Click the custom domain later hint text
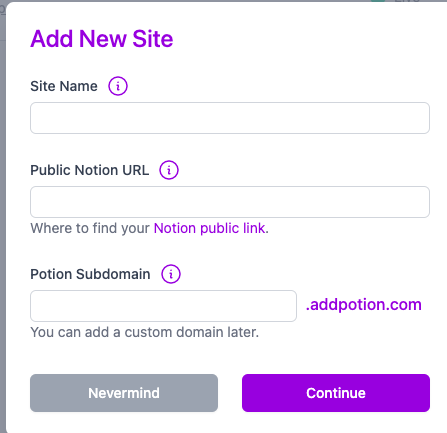The width and height of the screenshot is (447, 433). pyautogui.click(x=145, y=332)
